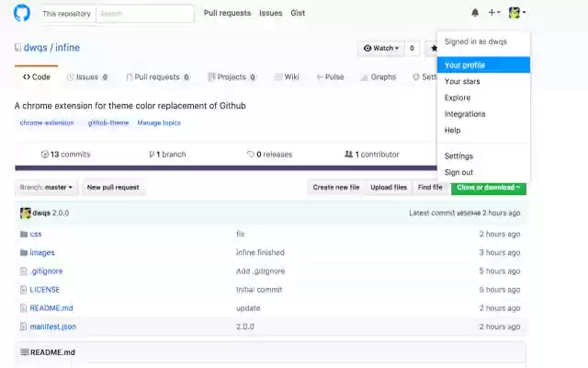Select Your profile in user menu
Image resolution: width=588 pixels, height=368 pixels.
483,65
